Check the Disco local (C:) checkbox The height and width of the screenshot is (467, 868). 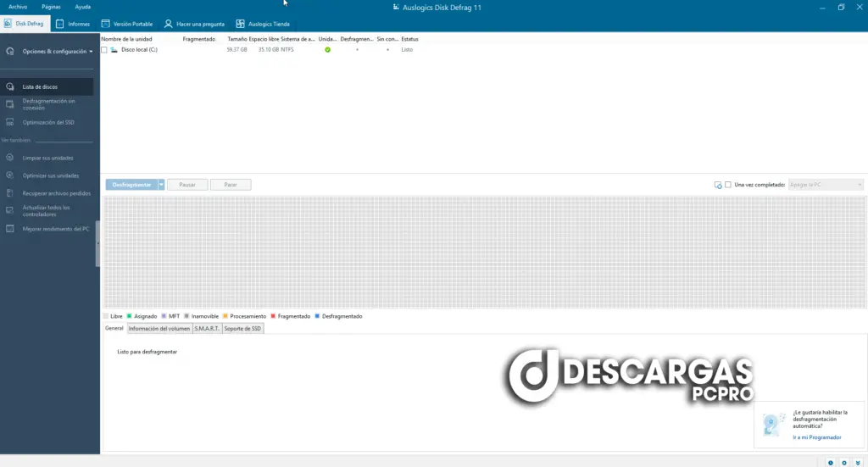click(x=104, y=50)
